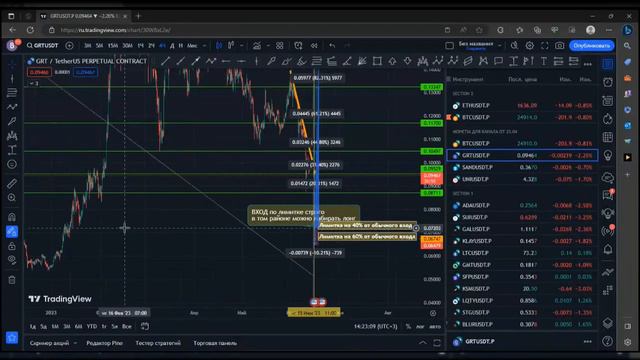Click the blue Опубликовать button
Image resolution: width=640 pixels, height=360 pixels.
pos(591,45)
